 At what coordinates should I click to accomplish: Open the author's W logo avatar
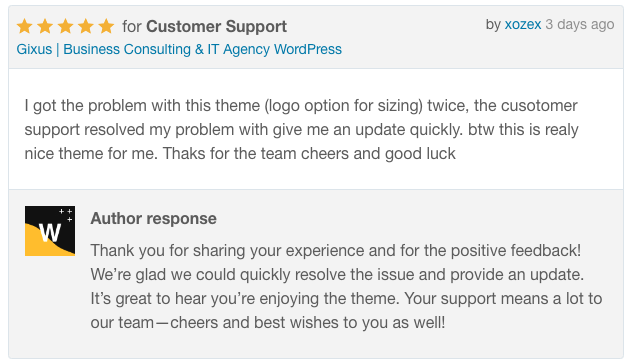pyautogui.click(x=50, y=231)
